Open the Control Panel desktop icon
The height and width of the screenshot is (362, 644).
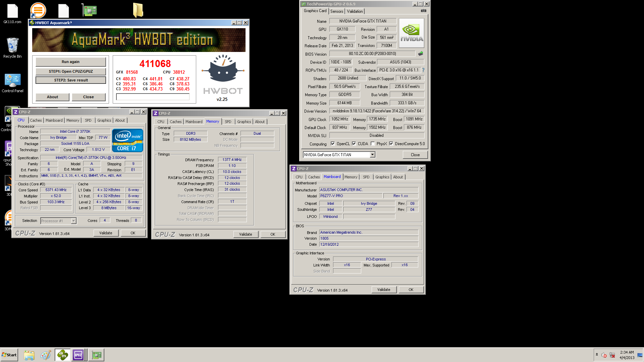(12, 83)
